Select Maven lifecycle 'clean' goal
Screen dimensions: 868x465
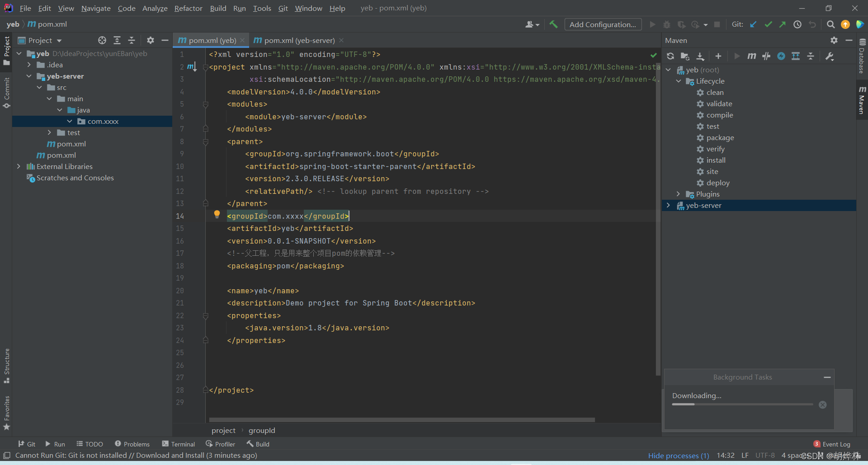pos(715,92)
